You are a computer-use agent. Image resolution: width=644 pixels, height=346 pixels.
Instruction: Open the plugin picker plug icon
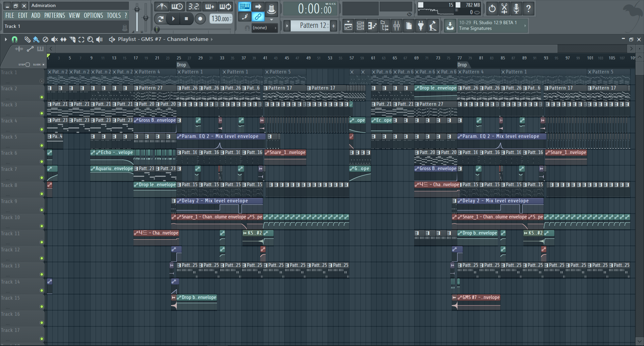(421, 26)
